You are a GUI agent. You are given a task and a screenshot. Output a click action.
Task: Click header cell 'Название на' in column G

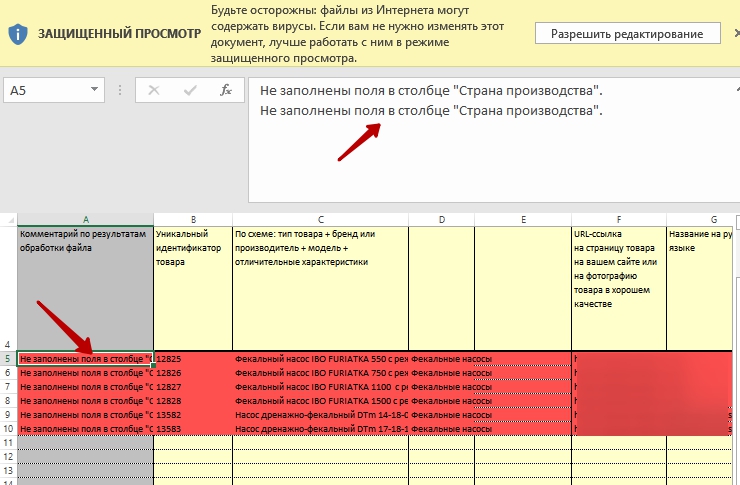pyautogui.click(x=699, y=289)
